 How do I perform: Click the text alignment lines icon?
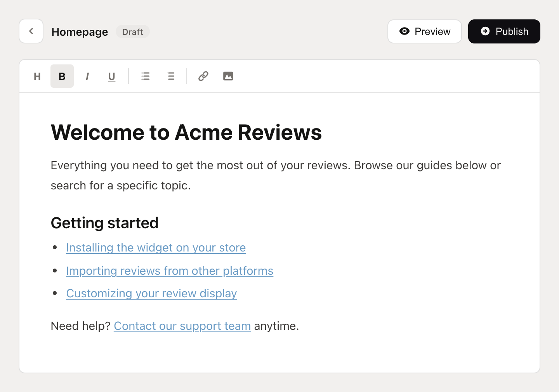click(171, 76)
